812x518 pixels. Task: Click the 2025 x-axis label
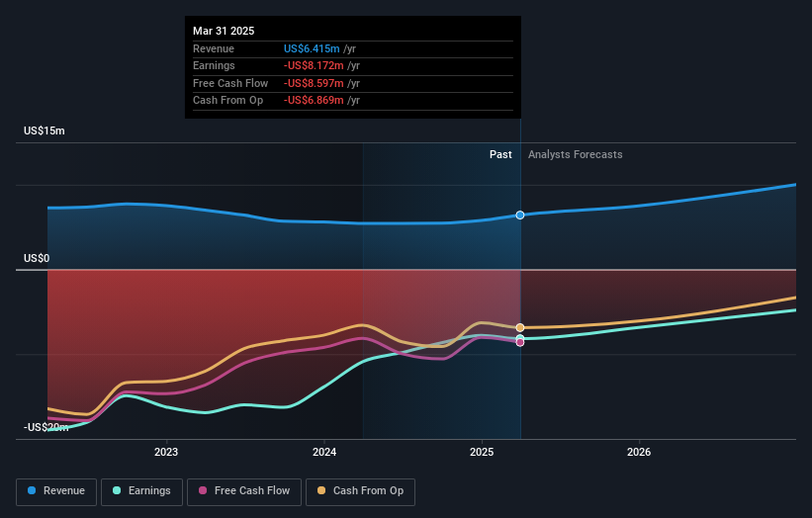[482, 453]
